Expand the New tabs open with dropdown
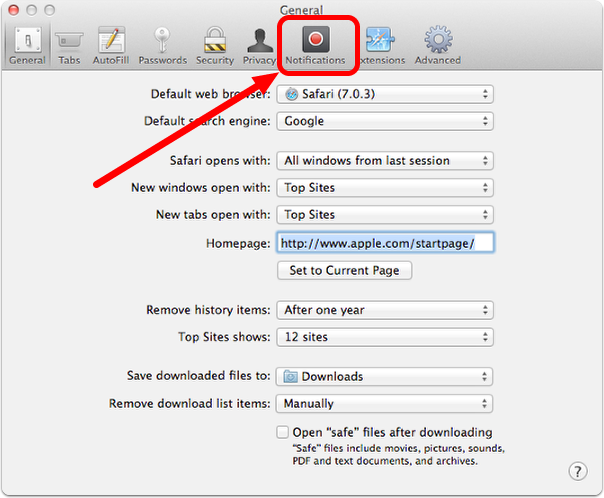604x498 pixels. coord(385,215)
